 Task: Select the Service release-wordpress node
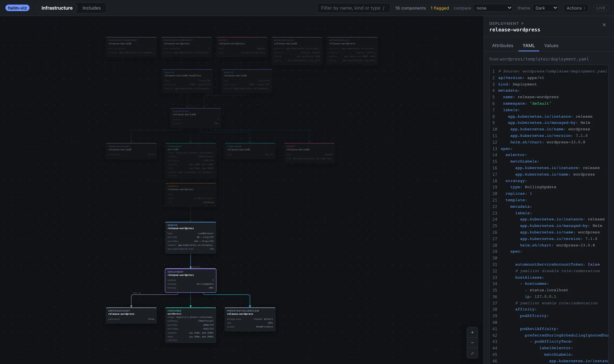coord(191,238)
